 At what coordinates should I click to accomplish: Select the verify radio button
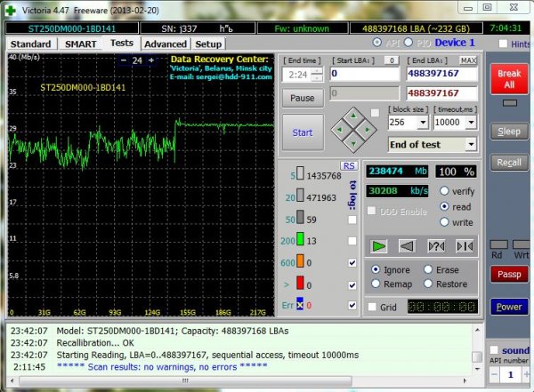click(444, 191)
